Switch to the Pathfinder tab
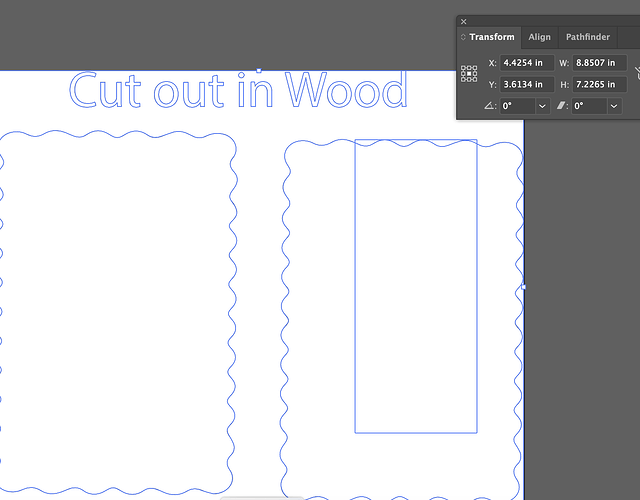Screen dimensions: 640x500 587,37
